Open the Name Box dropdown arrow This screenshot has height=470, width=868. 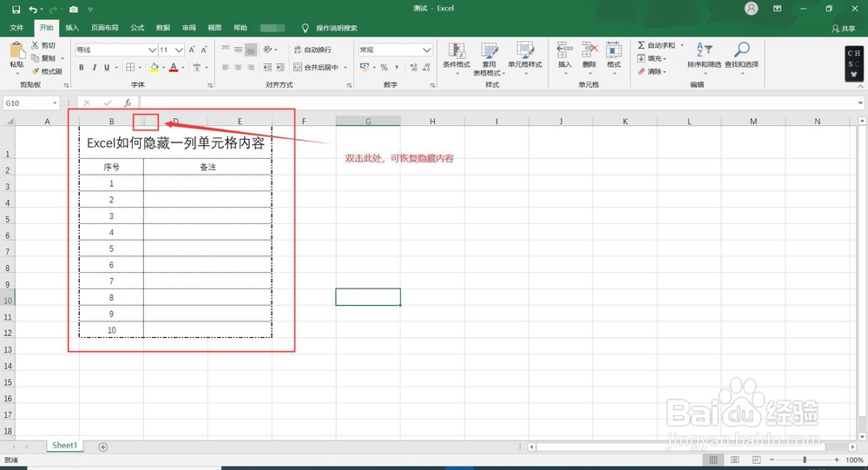(x=55, y=103)
